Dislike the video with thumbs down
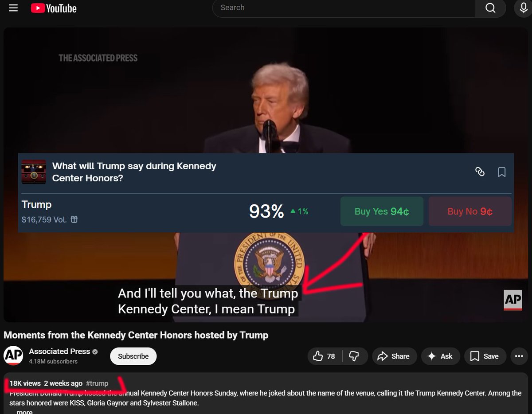Screen dimensions: 532x414 coord(354,356)
